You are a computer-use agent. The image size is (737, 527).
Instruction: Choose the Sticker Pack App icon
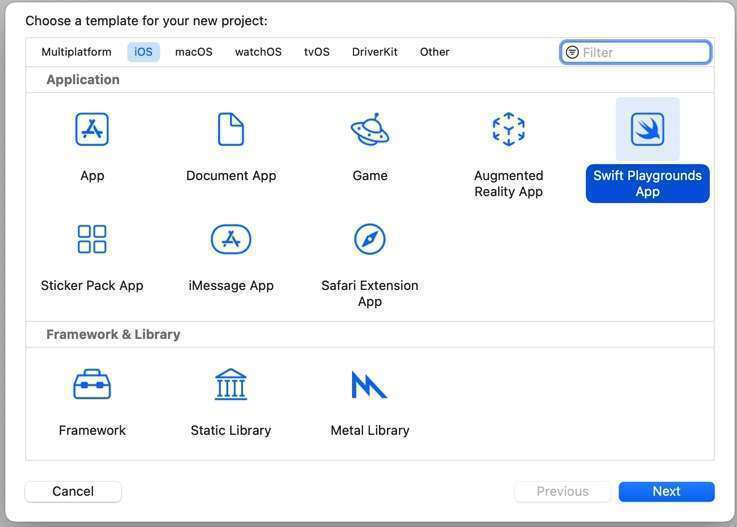point(92,240)
